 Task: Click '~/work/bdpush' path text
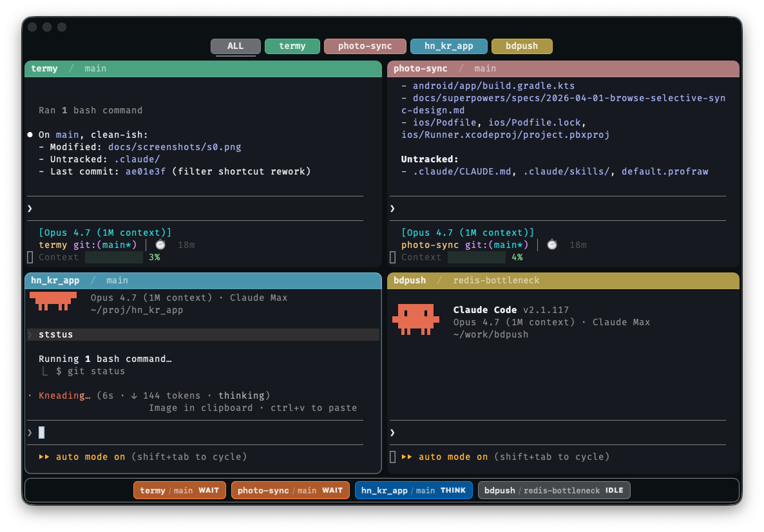point(491,335)
